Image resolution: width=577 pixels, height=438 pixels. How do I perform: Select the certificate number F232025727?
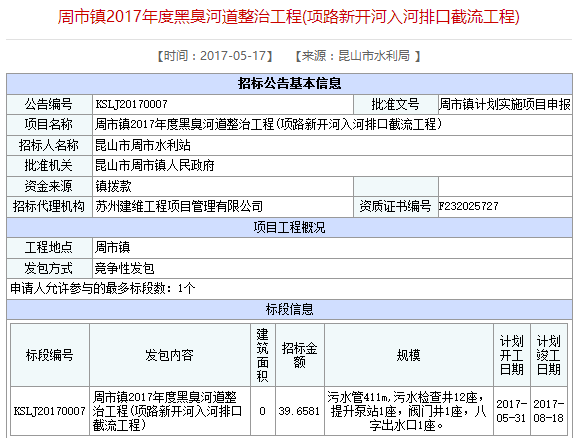coord(468,206)
